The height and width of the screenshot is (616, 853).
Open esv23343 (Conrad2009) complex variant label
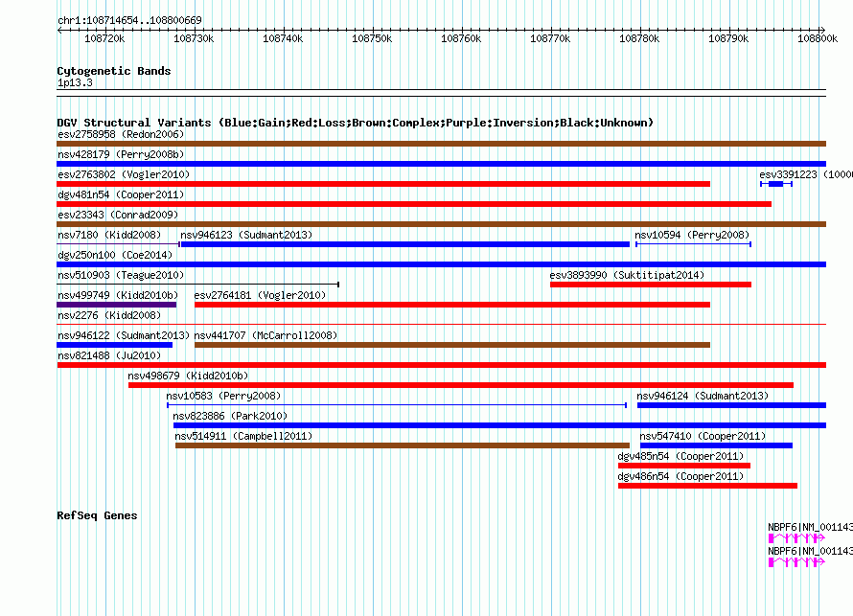[x=118, y=215]
